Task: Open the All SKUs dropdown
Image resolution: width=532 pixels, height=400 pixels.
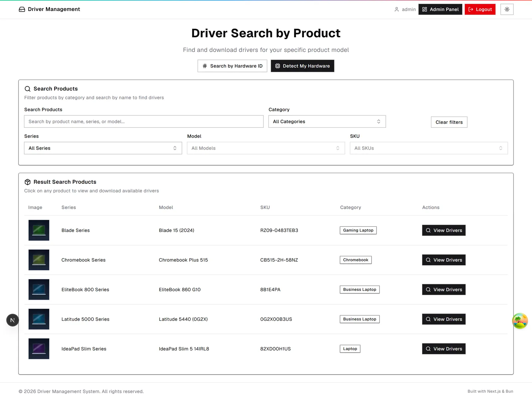Action: (x=429, y=148)
